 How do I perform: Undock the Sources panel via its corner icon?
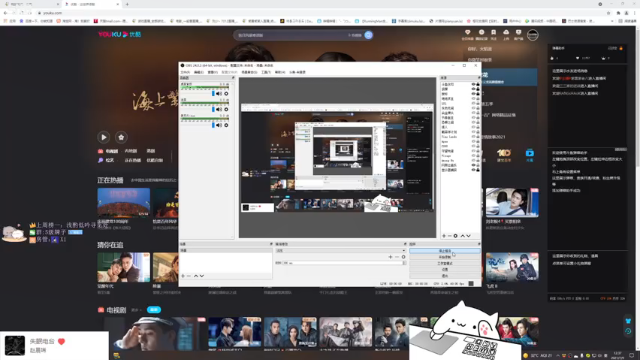pos(479,78)
